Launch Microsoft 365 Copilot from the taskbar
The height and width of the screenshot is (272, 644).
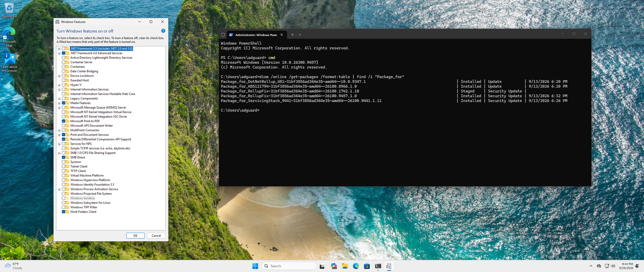pyautogui.click(x=334, y=266)
